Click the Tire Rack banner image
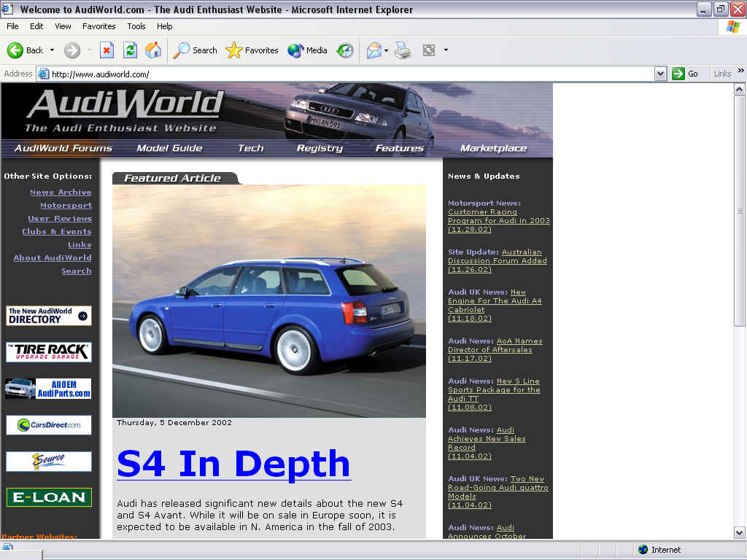Screen dimensions: 747x560 (49, 352)
